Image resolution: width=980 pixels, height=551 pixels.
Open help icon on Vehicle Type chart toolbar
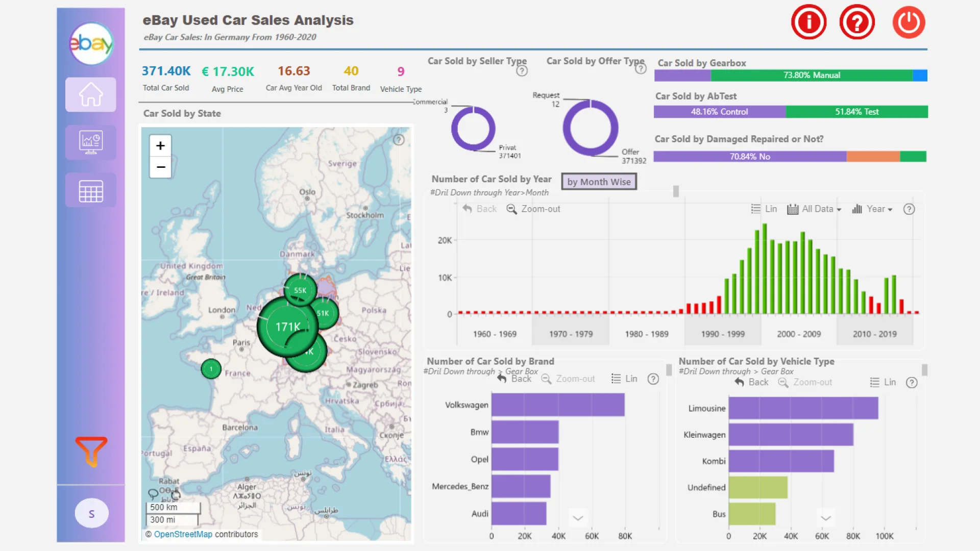(x=912, y=383)
